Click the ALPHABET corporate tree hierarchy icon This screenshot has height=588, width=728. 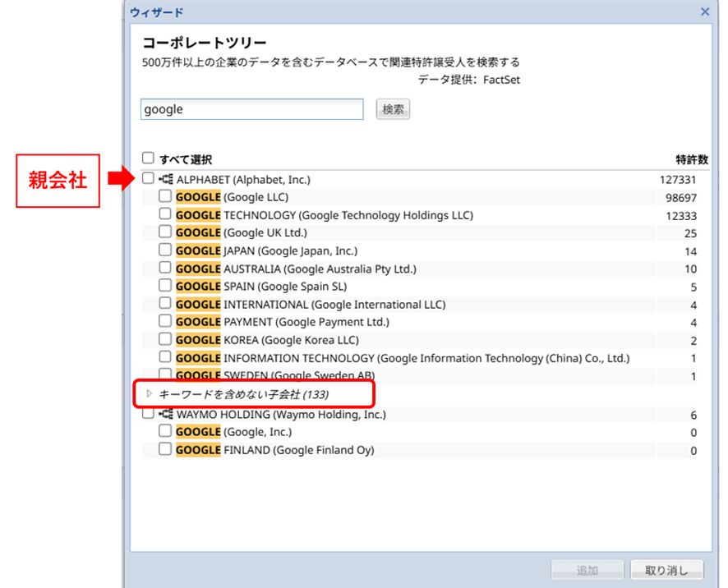pos(166,179)
